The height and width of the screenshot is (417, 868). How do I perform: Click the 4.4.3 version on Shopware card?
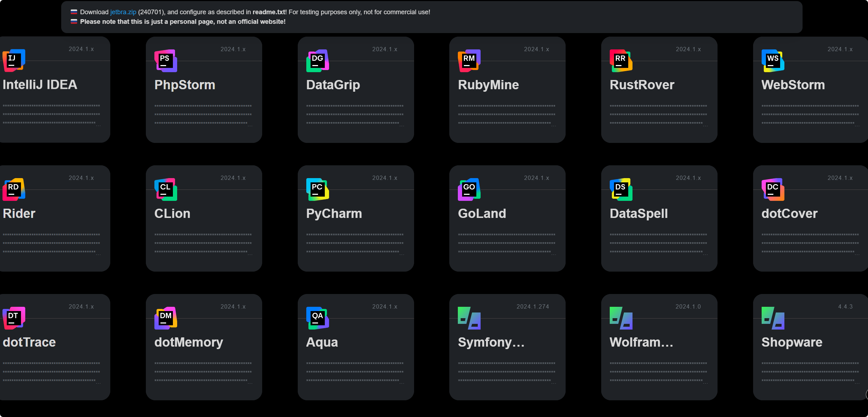click(x=845, y=307)
